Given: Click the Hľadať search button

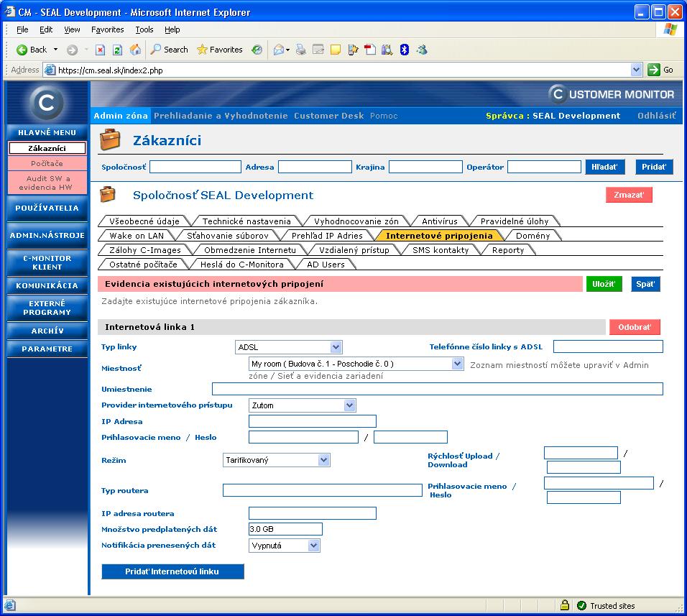Looking at the screenshot, I should click(604, 167).
